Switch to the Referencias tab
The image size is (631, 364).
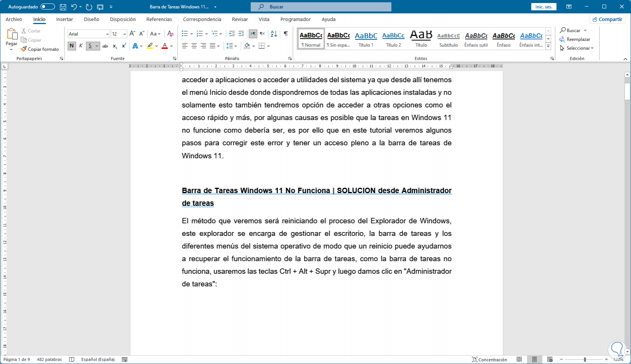[x=159, y=19]
